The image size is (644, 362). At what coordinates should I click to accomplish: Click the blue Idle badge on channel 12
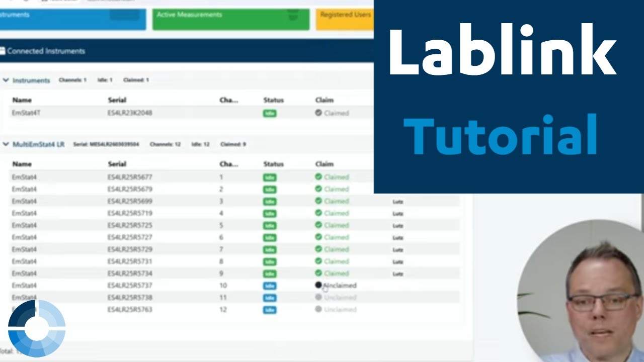(270, 310)
